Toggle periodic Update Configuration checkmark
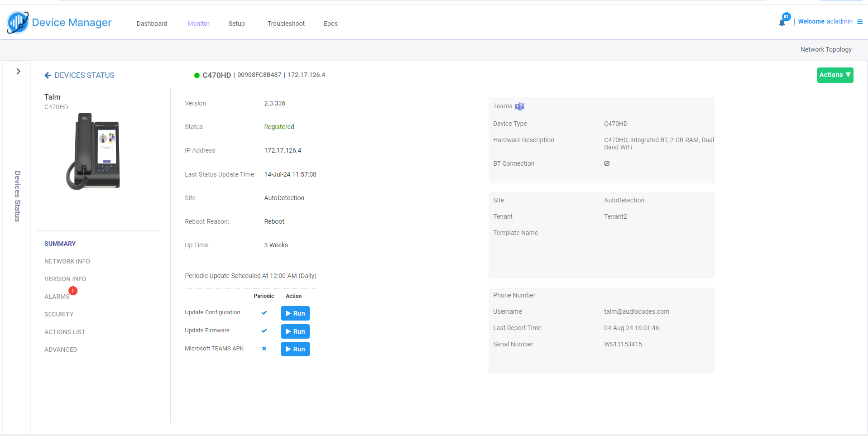 pos(264,313)
